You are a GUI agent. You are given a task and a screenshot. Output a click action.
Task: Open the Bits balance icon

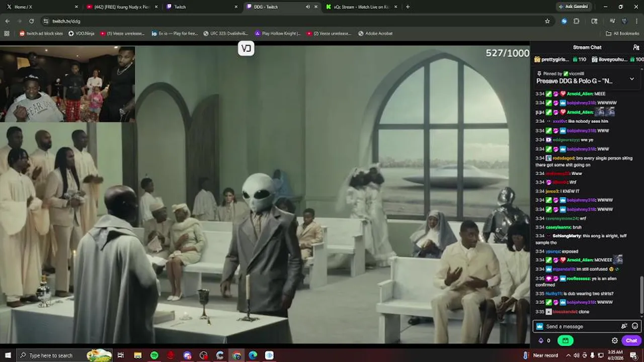pyautogui.click(x=541, y=340)
